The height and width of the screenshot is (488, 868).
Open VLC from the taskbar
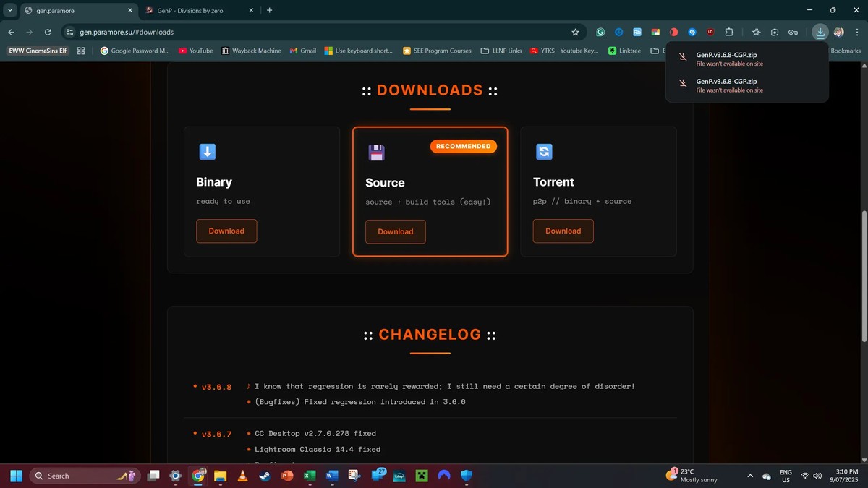[x=242, y=476]
